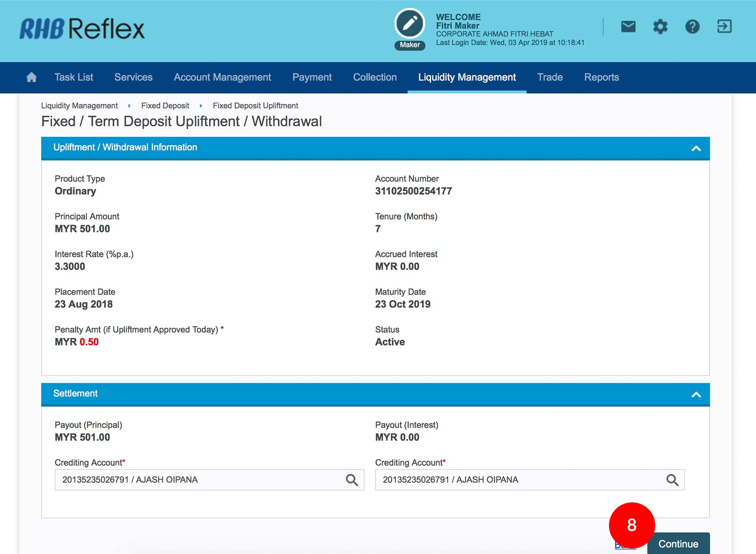Open the Trade menu
The height and width of the screenshot is (554, 756).
click(x=550, y=77)
